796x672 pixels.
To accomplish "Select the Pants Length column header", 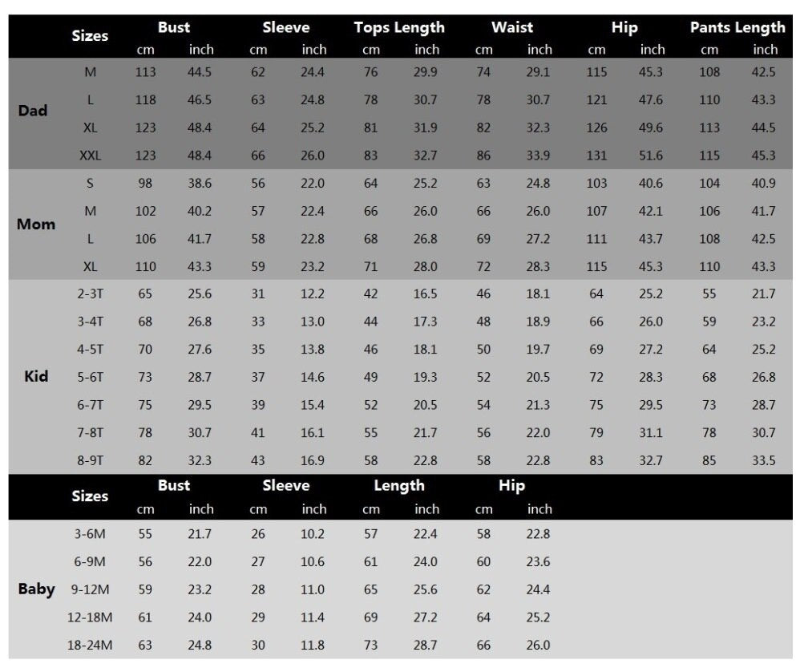I will (737, 27).
